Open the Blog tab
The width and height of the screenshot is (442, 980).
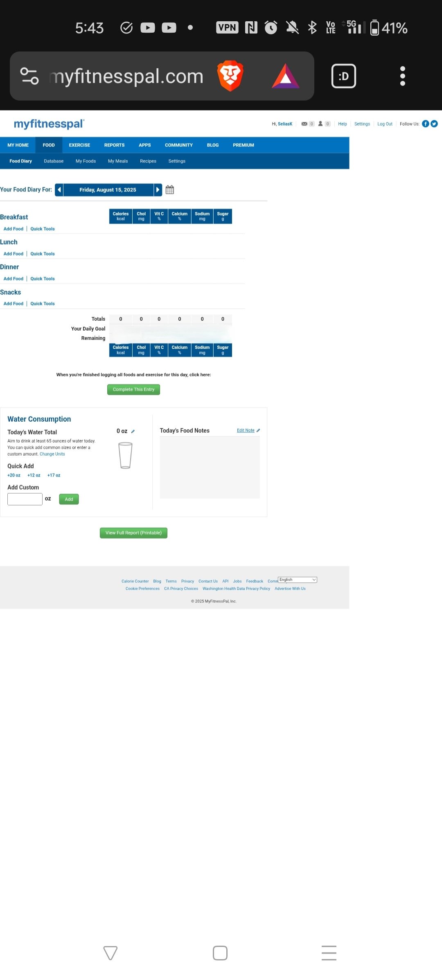click(x=213, y=145)
